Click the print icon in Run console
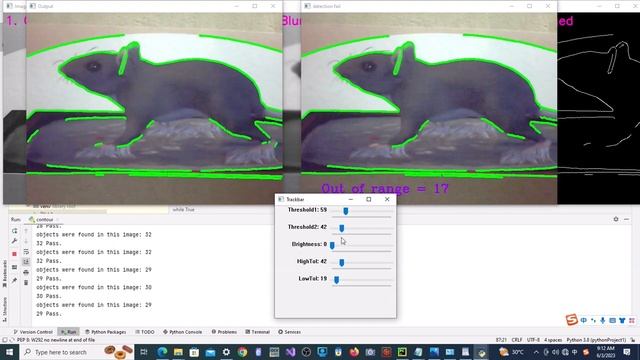The image size is (640, 360). pyautogui.click(x=26, y=272)
